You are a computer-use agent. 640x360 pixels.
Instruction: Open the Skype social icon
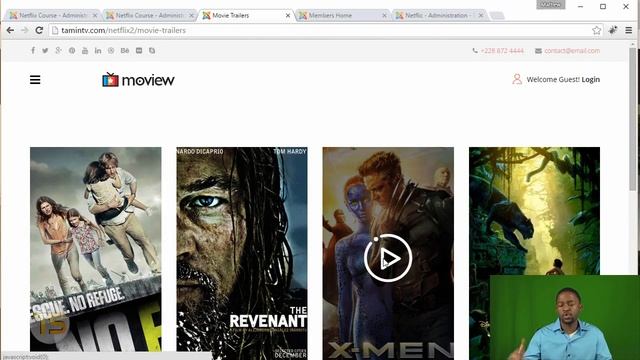pos(152,51)
